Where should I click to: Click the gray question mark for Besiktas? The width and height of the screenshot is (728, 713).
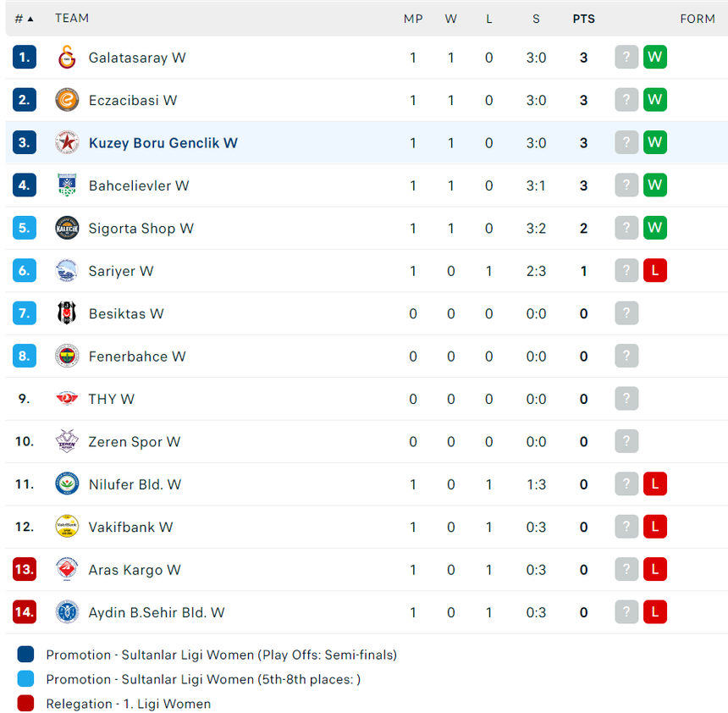[626, 313]
